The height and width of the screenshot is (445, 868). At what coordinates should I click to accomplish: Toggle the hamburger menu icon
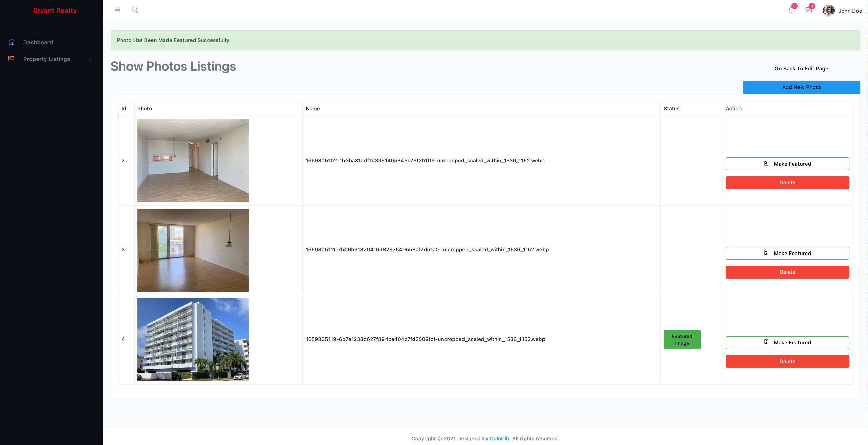point(117,10)
